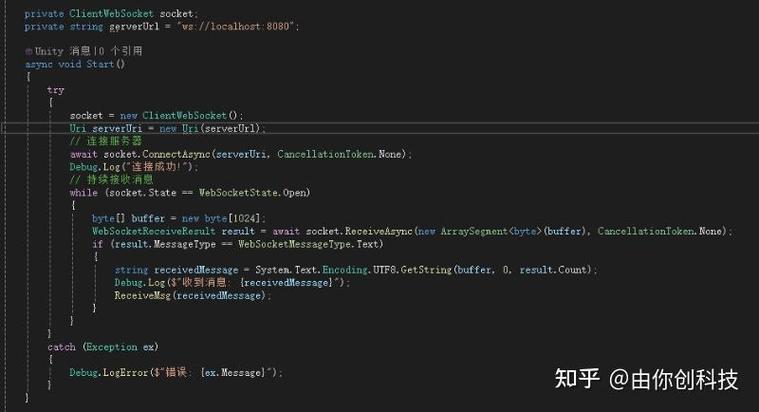This screenshot has height=412, width=759.
Task: Click "WebSocketState" in the while condition
Action: tap(239, 192)
